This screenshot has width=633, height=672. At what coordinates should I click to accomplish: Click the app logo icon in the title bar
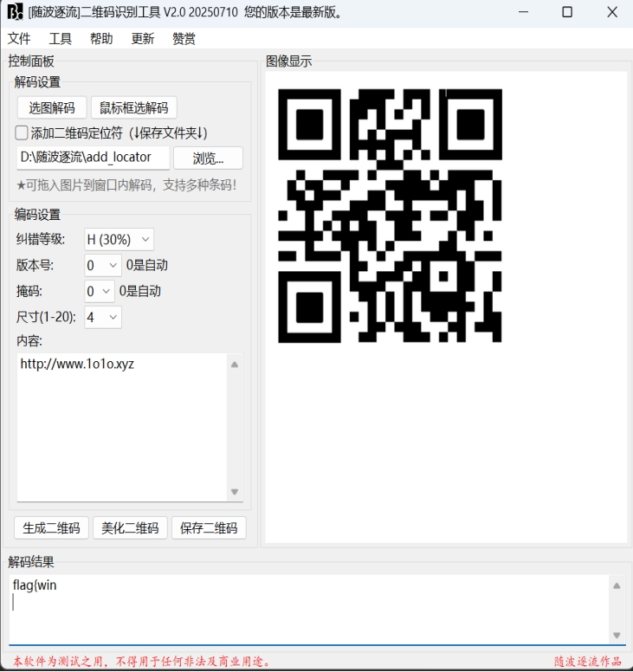tap(15, 12)
